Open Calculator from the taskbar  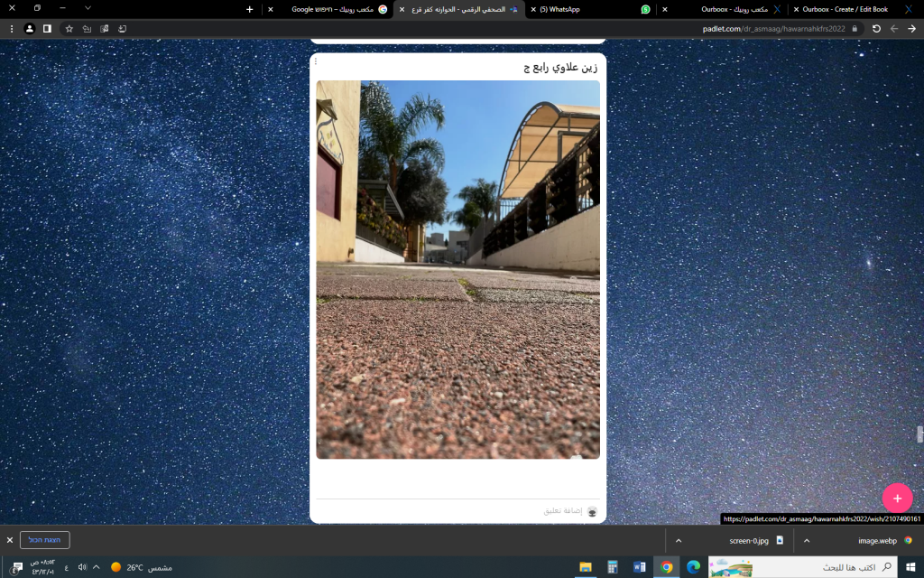613,567
